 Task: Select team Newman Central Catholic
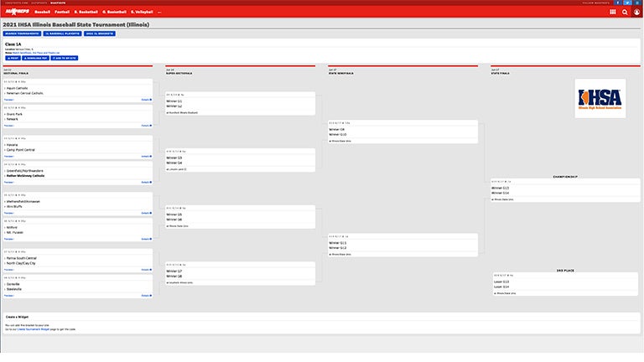24,93
